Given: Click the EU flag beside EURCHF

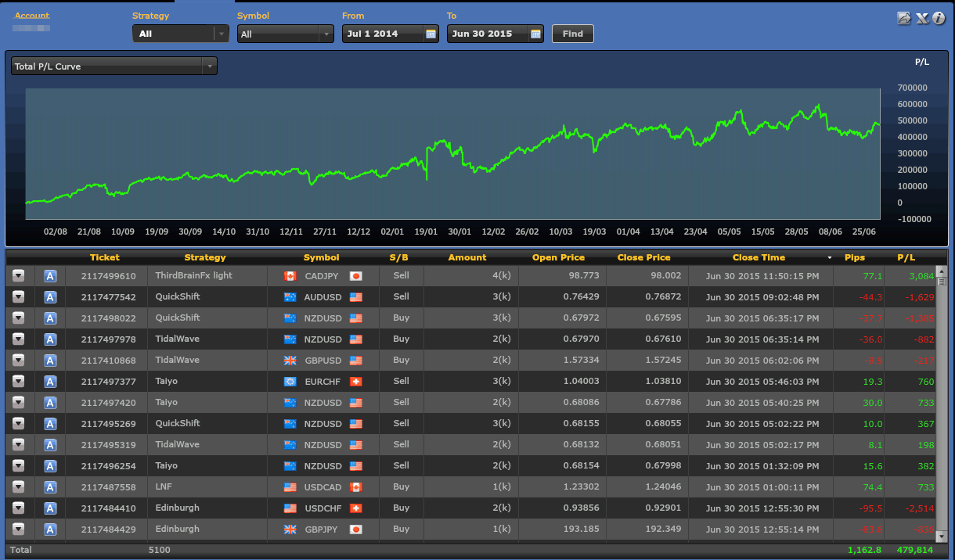Looking at the screenshot, I should [x=290, y=381].
